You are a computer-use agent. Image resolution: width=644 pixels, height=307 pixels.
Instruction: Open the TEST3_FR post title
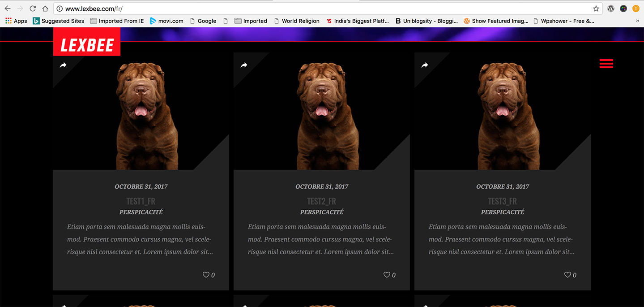click(503, 201)
